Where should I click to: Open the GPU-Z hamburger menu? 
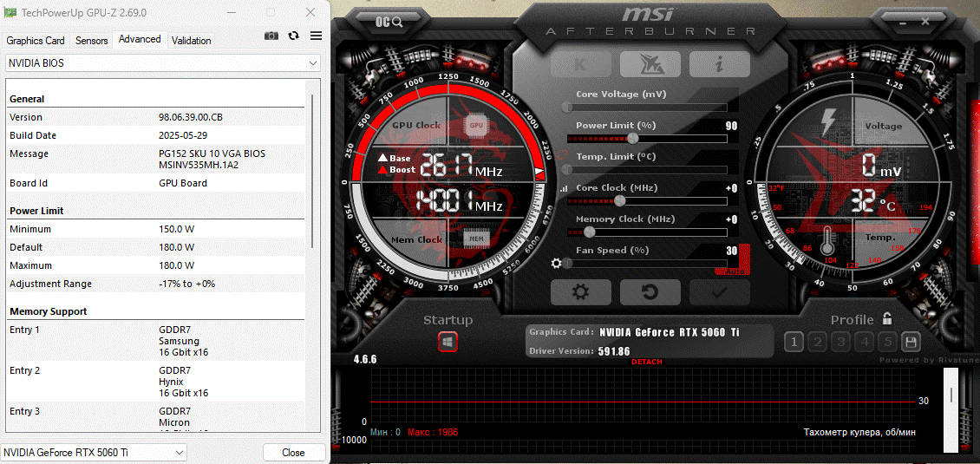point(316,36)
